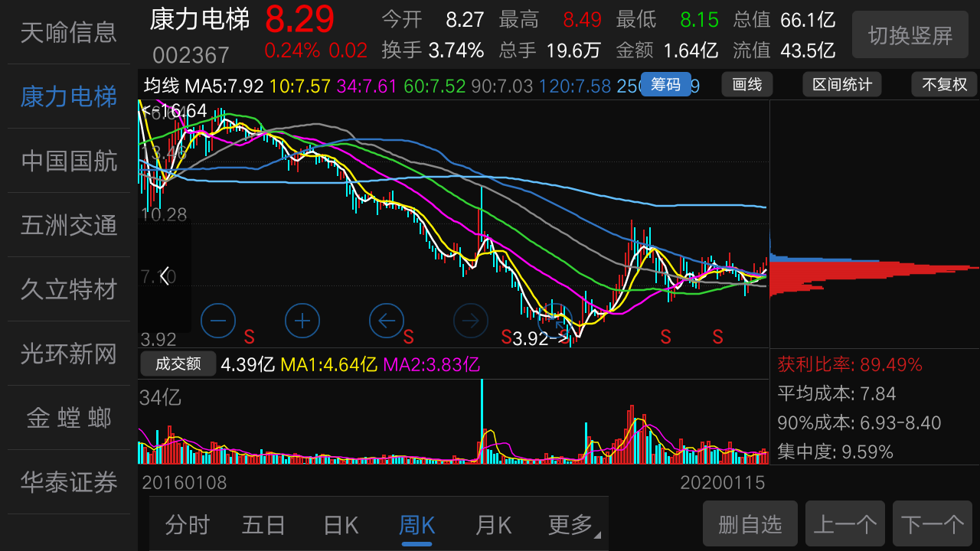
Task: Select 天喻信息 in stock list
Action: point(69,32)
